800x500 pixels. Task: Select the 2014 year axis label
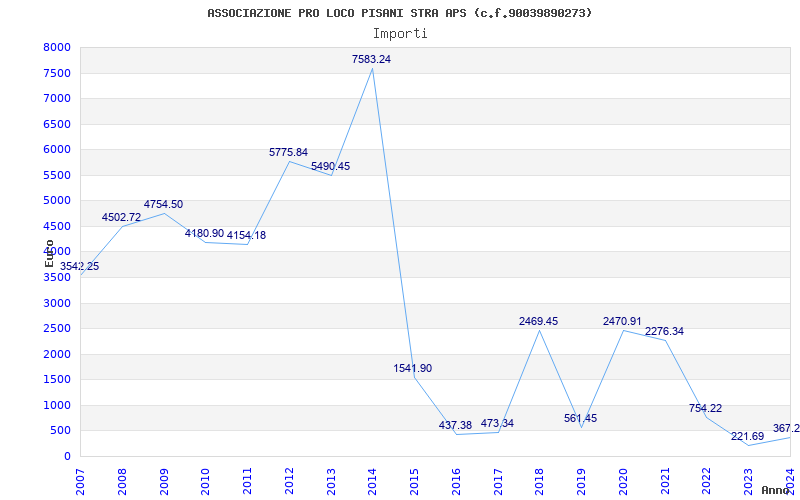(x=372, y=481)
